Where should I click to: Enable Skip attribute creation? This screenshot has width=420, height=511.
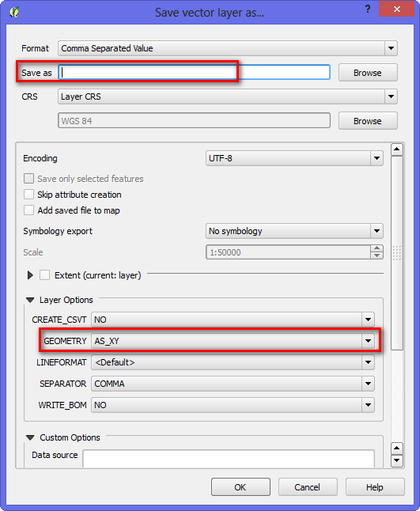coord(28,195)
